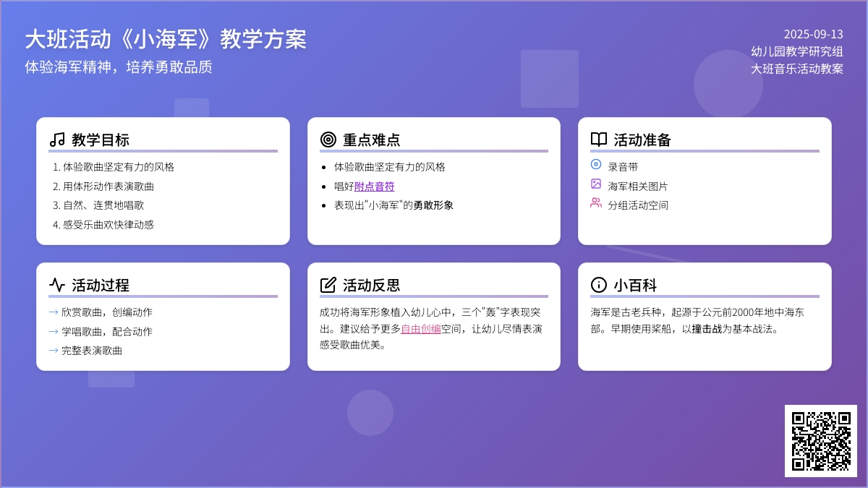Image resolution: width=868 pixels, height=488 pixels.
Task: Click the image icon next to 海军相关图片
Action: click(x=596, y=184)
